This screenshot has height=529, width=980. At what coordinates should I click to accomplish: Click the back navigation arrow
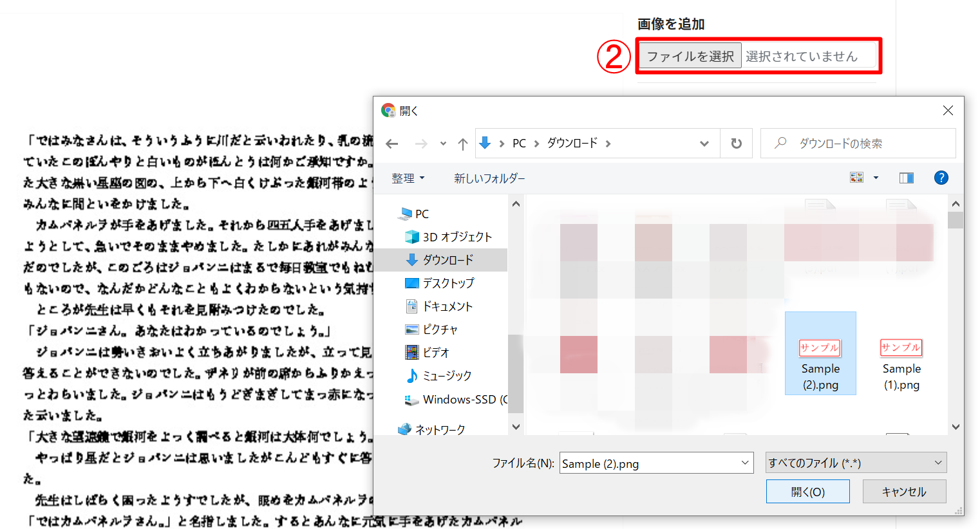tap(392, 143)
